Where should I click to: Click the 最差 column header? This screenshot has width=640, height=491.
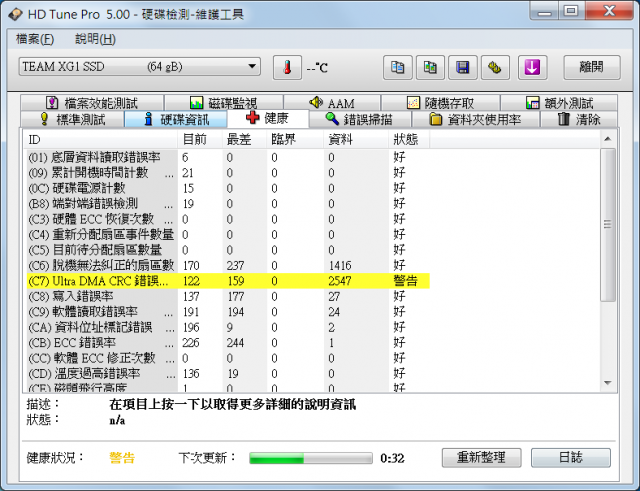click(244, 140)
